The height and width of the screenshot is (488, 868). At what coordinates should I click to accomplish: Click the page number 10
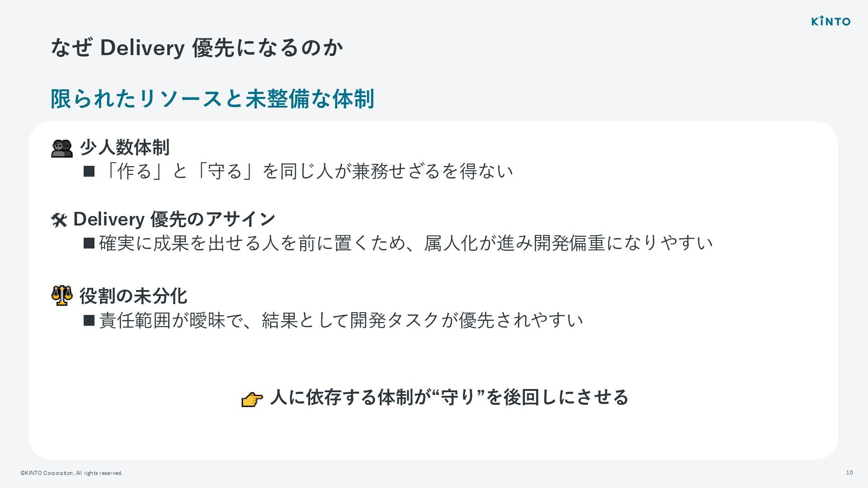pyautogui.click(x=849, y=473)
